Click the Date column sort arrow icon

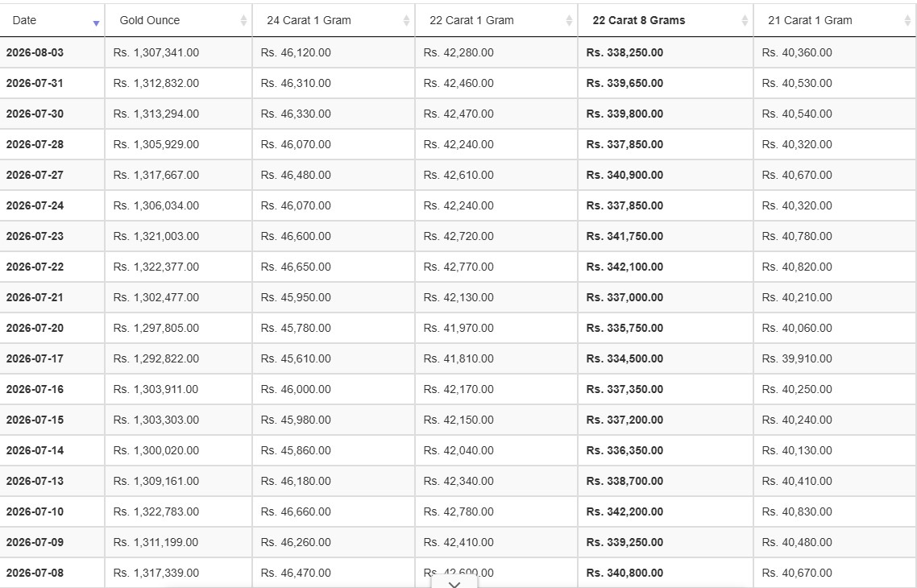tap(96, 23)
